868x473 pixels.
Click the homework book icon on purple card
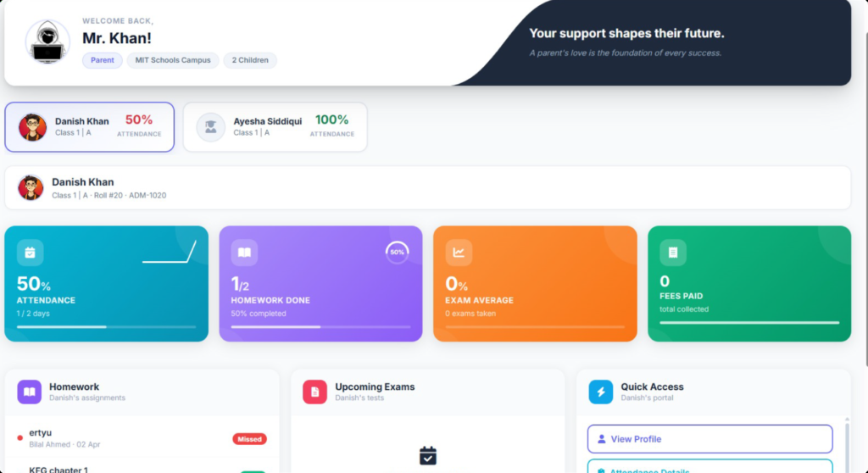(244, 253)
